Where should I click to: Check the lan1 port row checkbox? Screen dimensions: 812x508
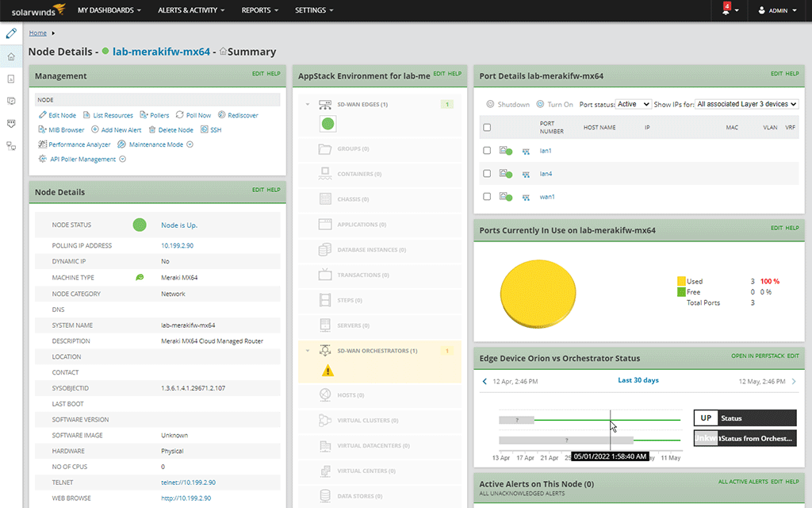487,151
